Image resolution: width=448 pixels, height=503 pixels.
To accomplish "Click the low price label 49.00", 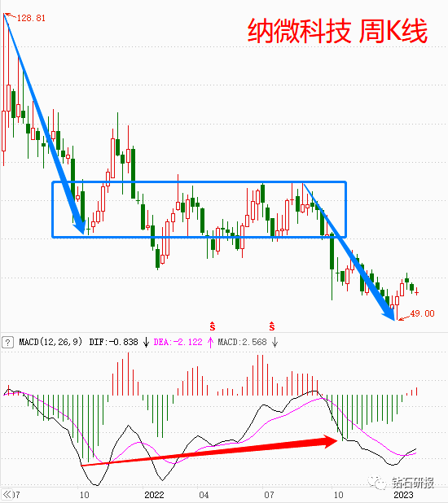I will click(422, 313).
